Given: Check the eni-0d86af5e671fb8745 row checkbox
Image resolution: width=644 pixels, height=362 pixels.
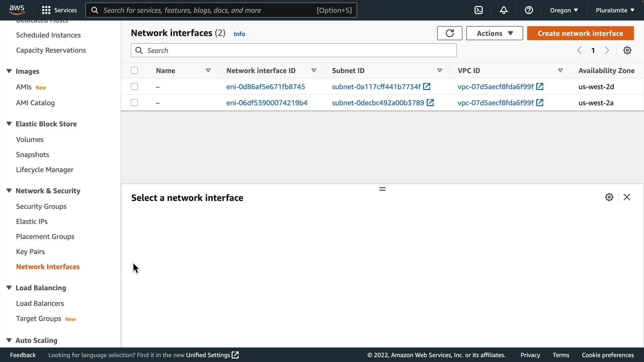Looking at the screenshot, I should [134, 86].
